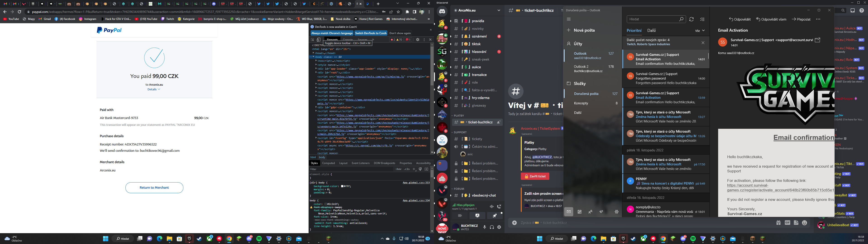Click the red Zavřít ticket button
The width and height of the screenshot is (868, 244).
(535, 176)
